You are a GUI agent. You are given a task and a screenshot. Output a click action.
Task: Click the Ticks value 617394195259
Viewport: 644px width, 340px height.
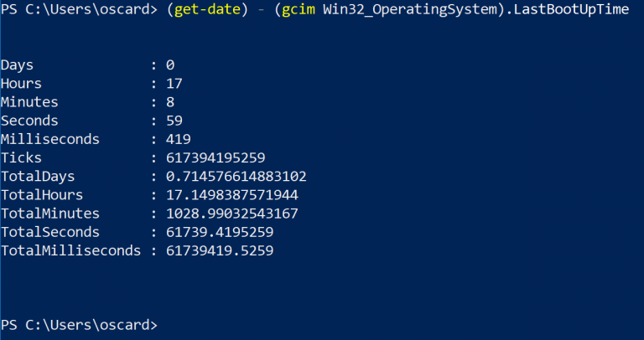pos(216,158)
